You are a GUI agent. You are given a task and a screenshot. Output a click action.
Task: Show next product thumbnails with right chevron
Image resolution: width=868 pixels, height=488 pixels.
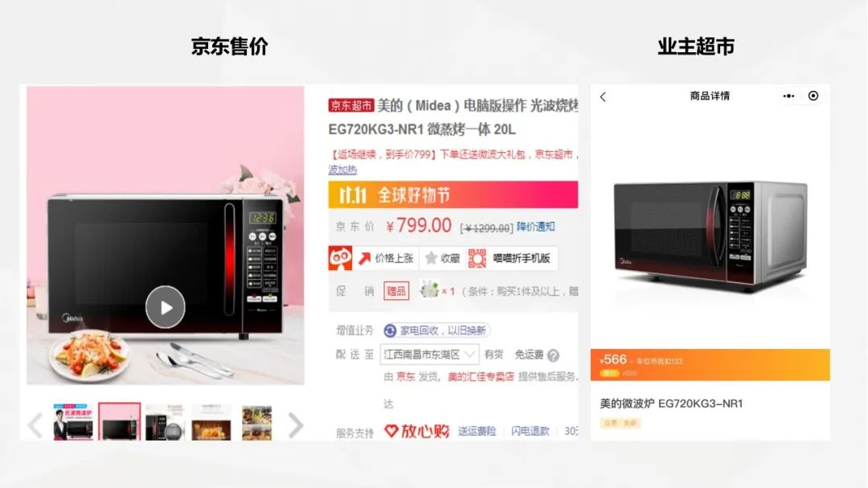tap(296, 425)
